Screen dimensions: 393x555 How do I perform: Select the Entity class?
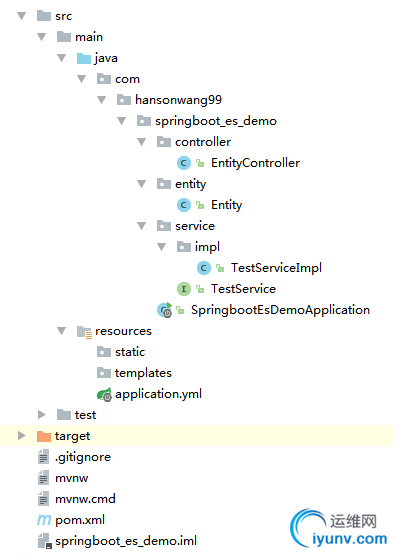click(227, 205)
